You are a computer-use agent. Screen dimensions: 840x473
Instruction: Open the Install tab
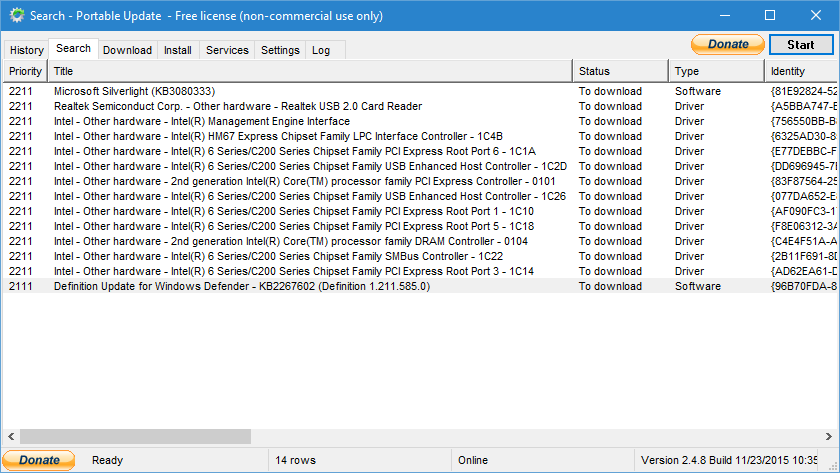tap(178, 50)
